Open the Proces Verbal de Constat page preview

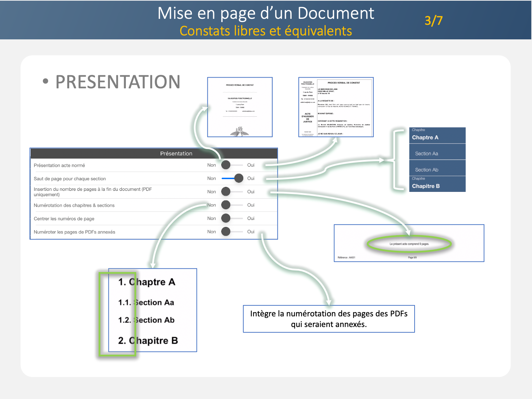pyautogui.click(x=336, y=107)
